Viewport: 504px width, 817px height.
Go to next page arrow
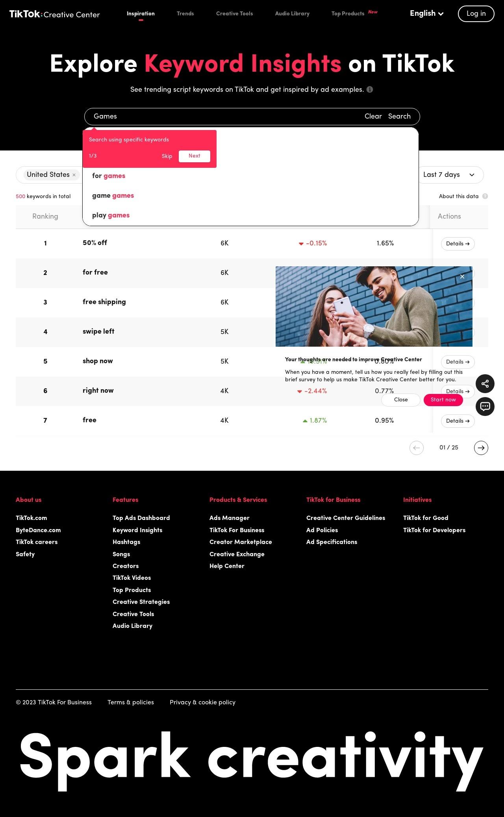481,447
